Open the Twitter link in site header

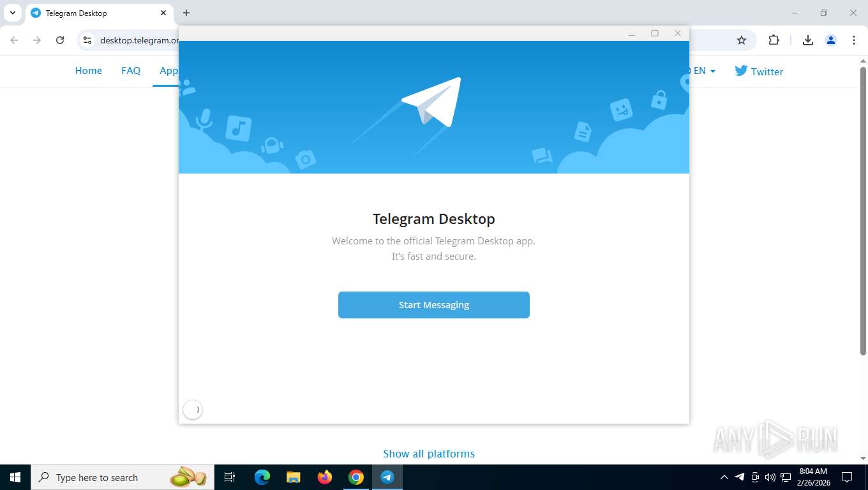(759, 71)
